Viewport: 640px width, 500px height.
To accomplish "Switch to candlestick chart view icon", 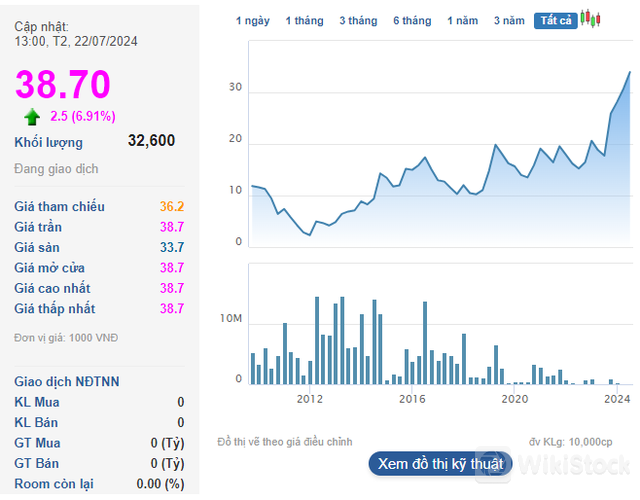I will 591,19.
